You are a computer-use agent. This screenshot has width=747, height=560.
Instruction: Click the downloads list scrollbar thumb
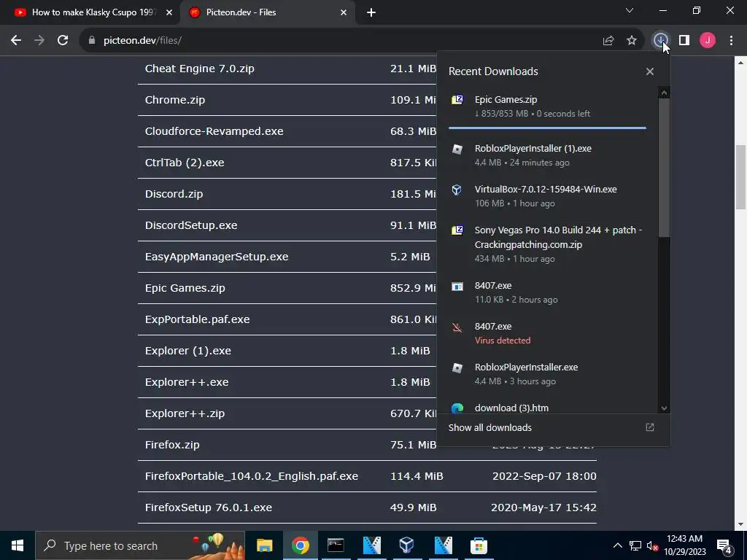click(664, 167)
